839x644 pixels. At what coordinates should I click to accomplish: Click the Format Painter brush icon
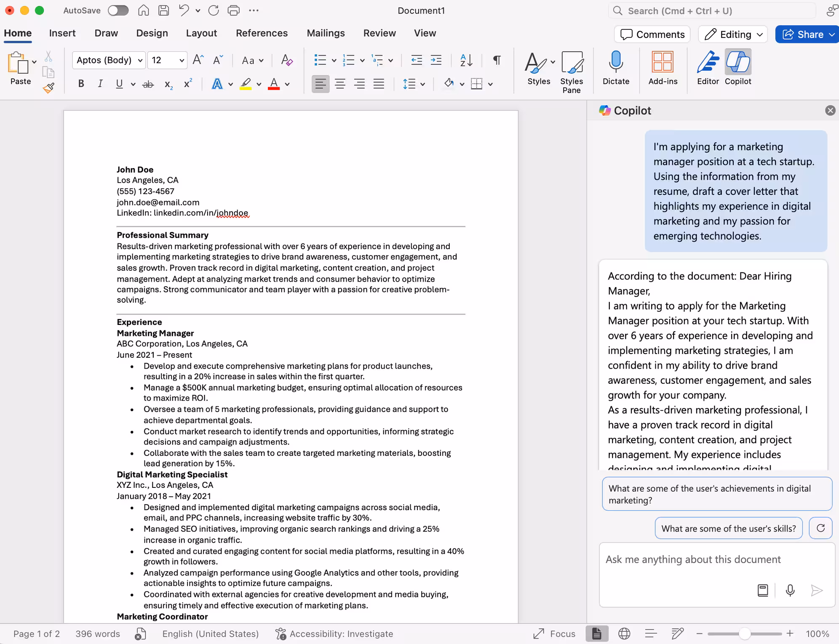tap(49, 88)
